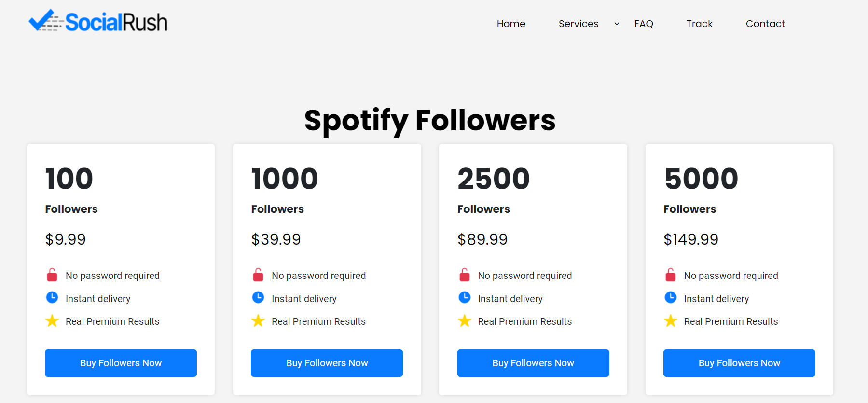Click the star icon on 5000 Followers card
This screenshot has height=403, width=868.
tap(670, 320)
